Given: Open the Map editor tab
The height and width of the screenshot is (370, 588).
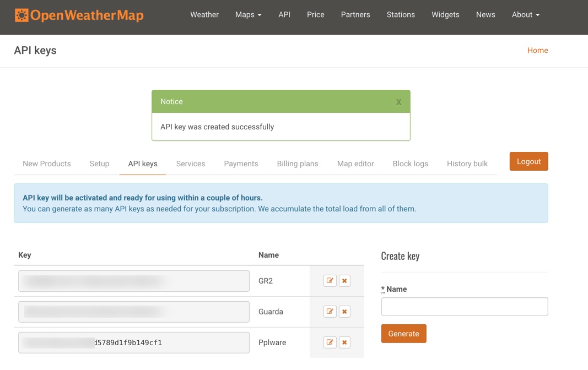Looking at the screenshot, I should [x=355, y=164].
